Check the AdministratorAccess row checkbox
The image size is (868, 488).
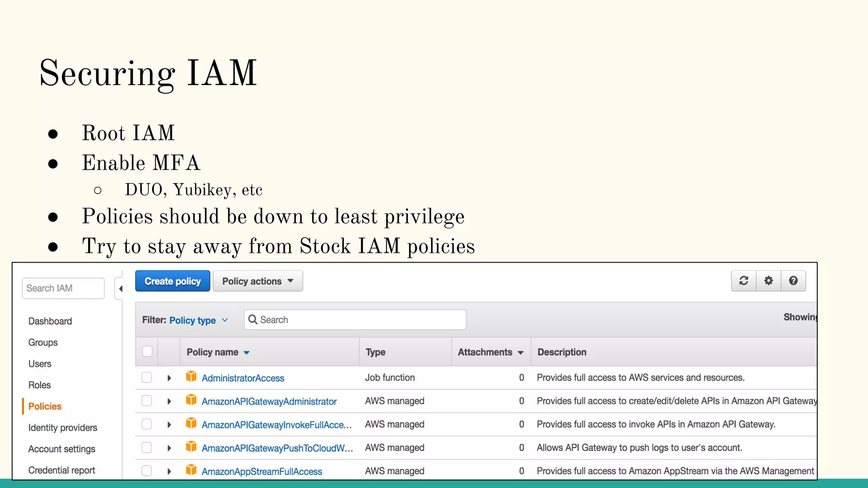147,377
